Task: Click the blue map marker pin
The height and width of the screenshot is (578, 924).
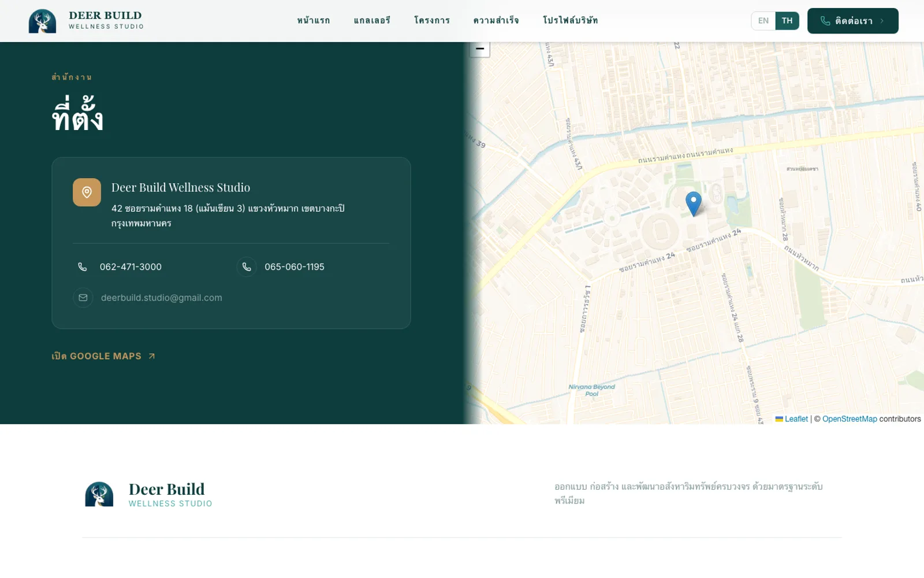Action: [694, 204]
